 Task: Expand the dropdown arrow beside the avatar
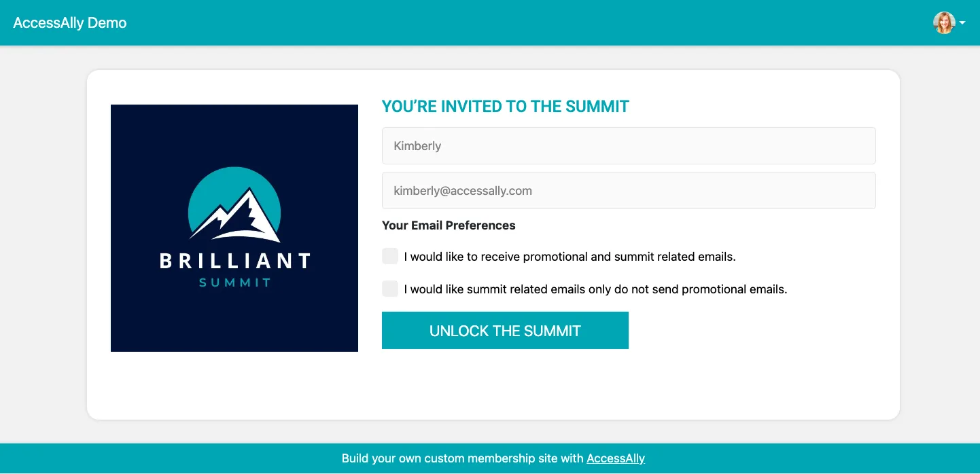click(x=962, y=23)
